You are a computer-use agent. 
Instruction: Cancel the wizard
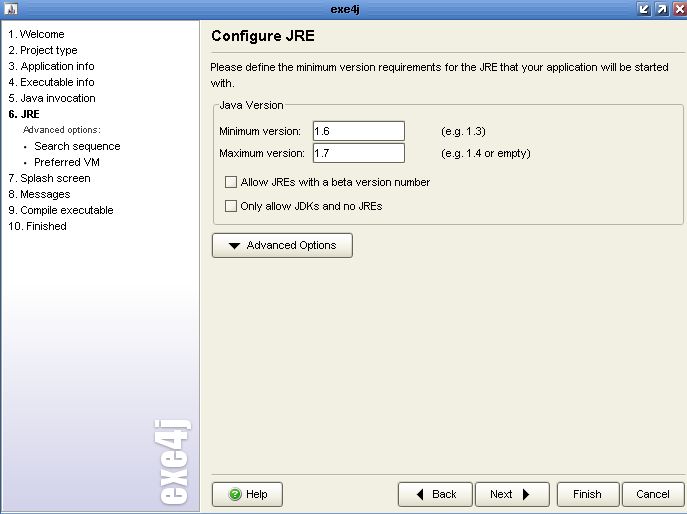click(x=653, y=494)
